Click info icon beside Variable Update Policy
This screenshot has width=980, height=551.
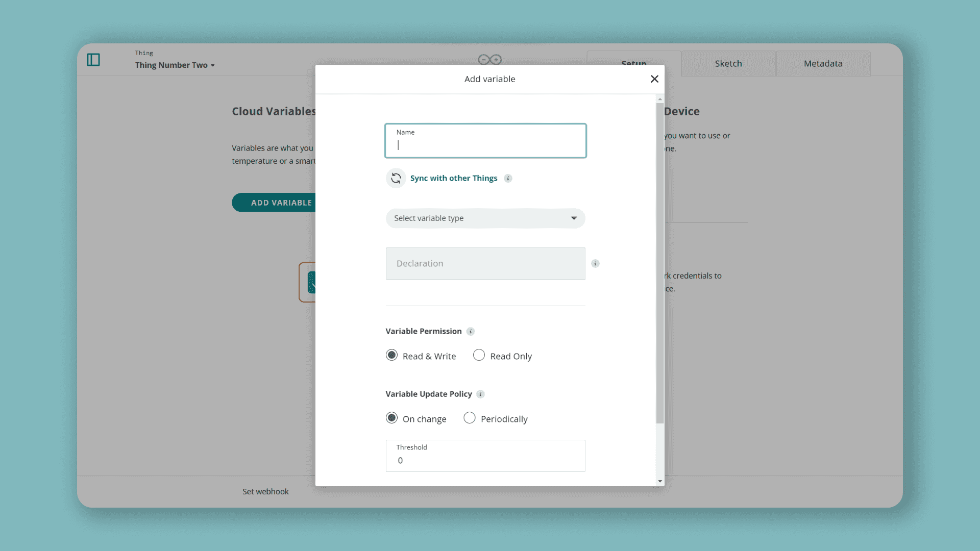pos(480,394)
